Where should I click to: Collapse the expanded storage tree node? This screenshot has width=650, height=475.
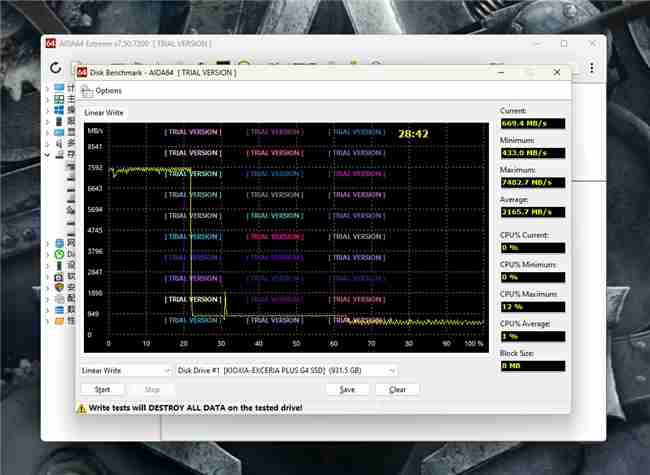(47, 155)
